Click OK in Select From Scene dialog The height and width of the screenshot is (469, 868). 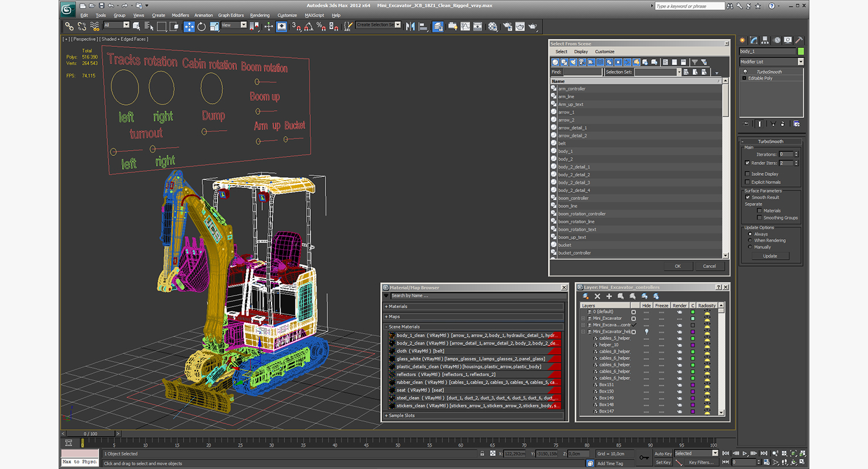[x=677, y=266]
